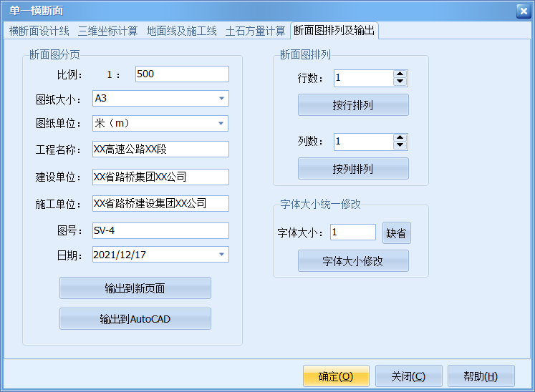Increase 行数 with up arrow
Screen dimensions: 535x392
coord(400,74)
